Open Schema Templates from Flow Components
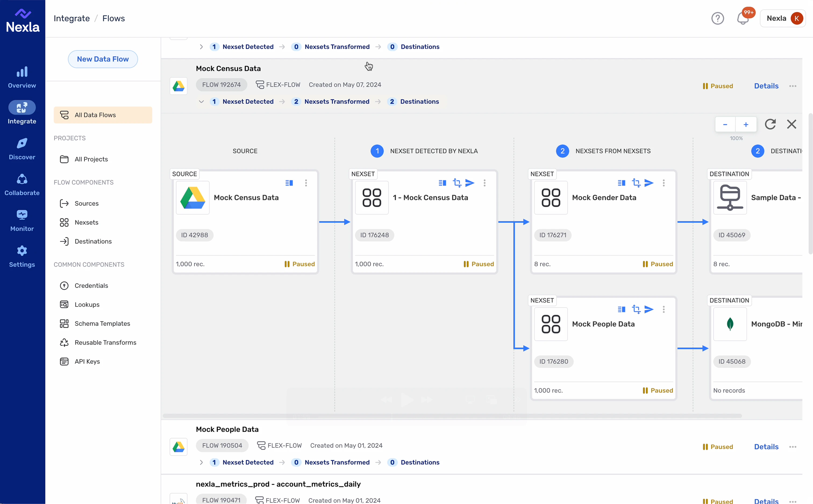813x504 pixels. [x=102, y=323]
